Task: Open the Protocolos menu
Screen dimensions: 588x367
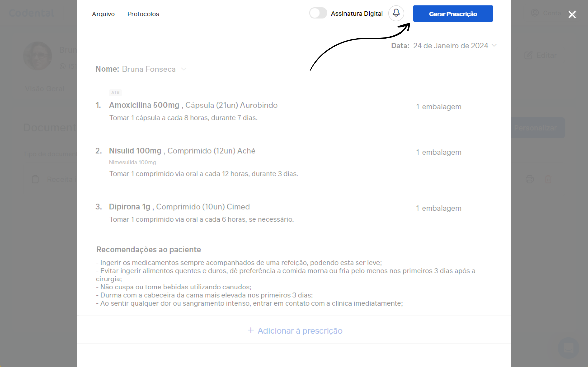Action: coord(143,14)
